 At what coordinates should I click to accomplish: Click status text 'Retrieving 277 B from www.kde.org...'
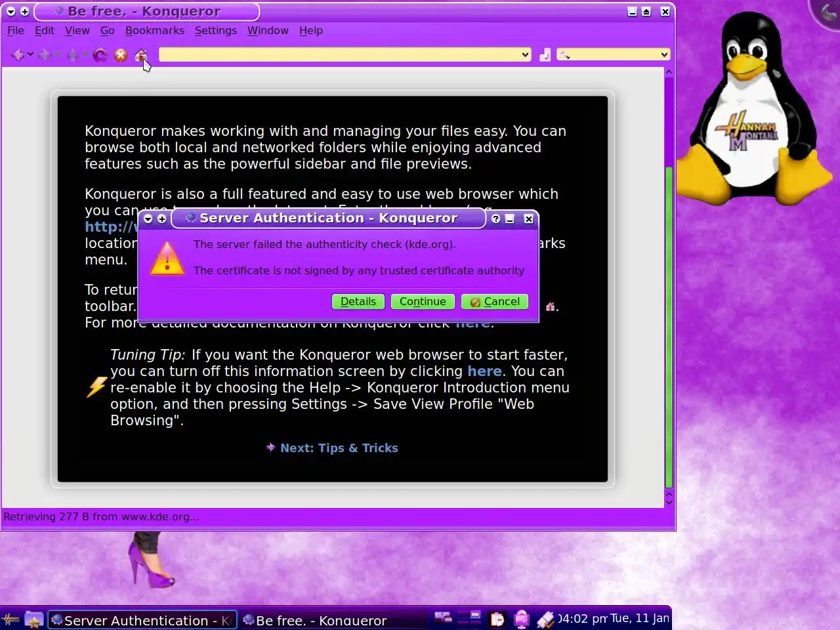(x=101, y=516)
